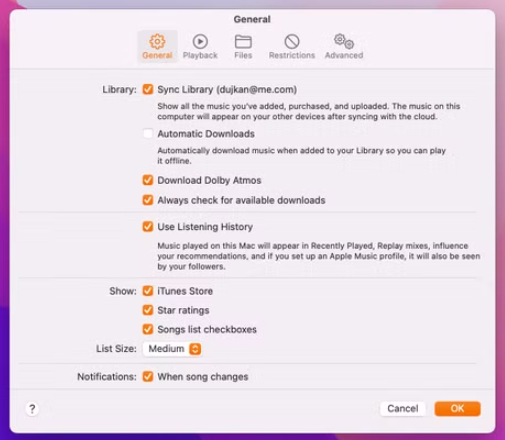Uncheck the Sync Library checkbox

tap(148, 89)
